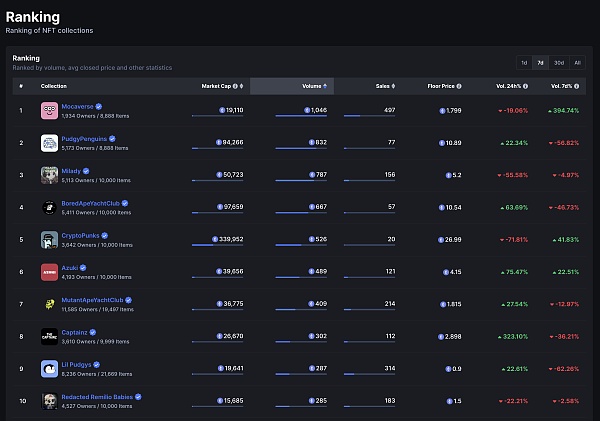Click the Lil Pudgys penguin avatar

pyautogui.click(x=49, y=368)
